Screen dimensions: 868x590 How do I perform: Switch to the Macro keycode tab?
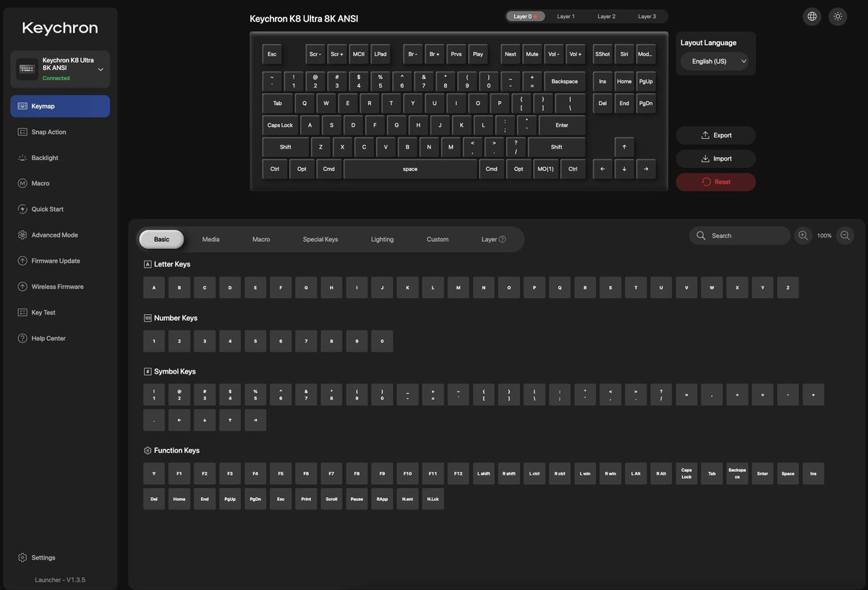261,240
